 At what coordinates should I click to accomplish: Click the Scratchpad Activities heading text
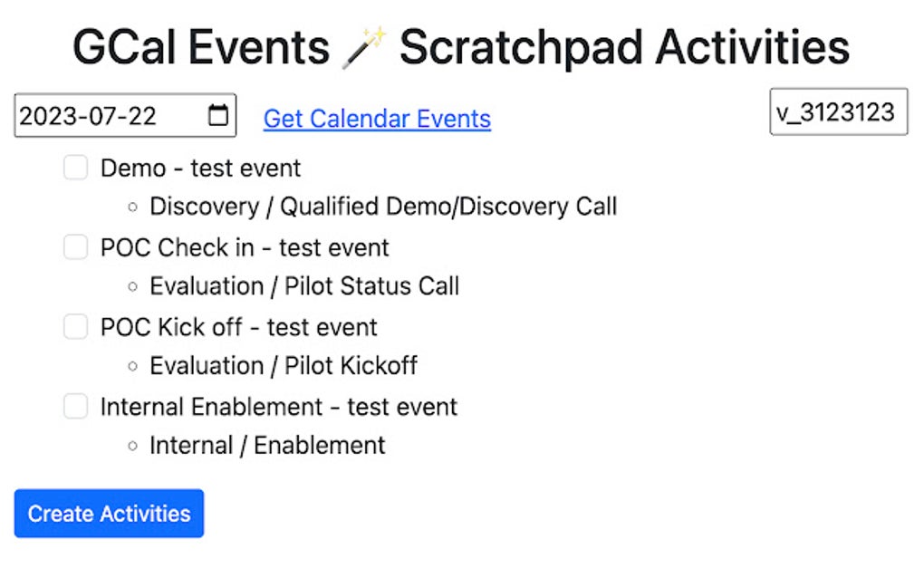[625, 49]
